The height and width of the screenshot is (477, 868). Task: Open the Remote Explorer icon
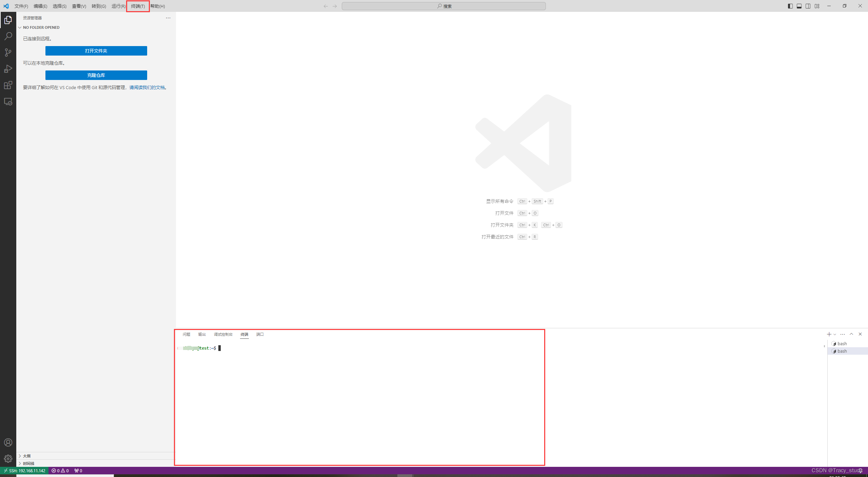click(x=8, y=101)
